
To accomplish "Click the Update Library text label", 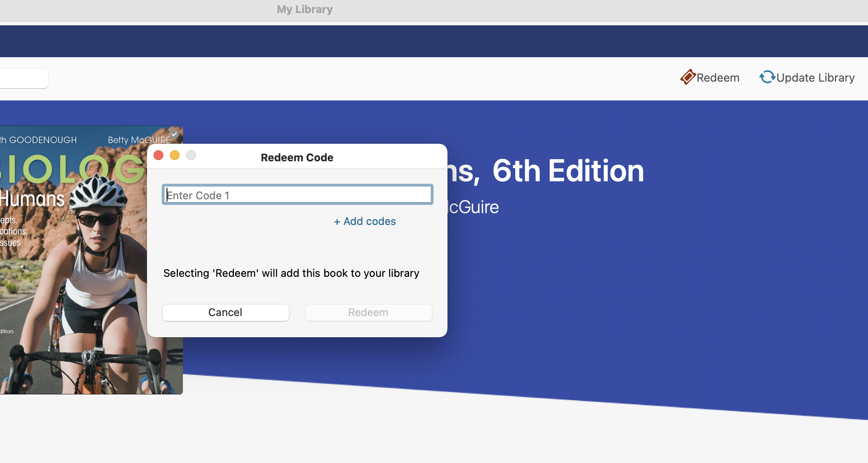I will [816, 77].
